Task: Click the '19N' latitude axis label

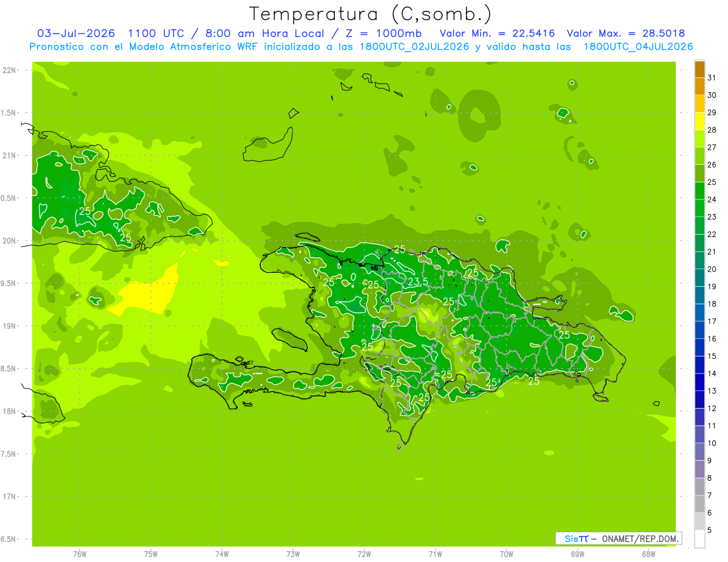Action: (9, 326)
